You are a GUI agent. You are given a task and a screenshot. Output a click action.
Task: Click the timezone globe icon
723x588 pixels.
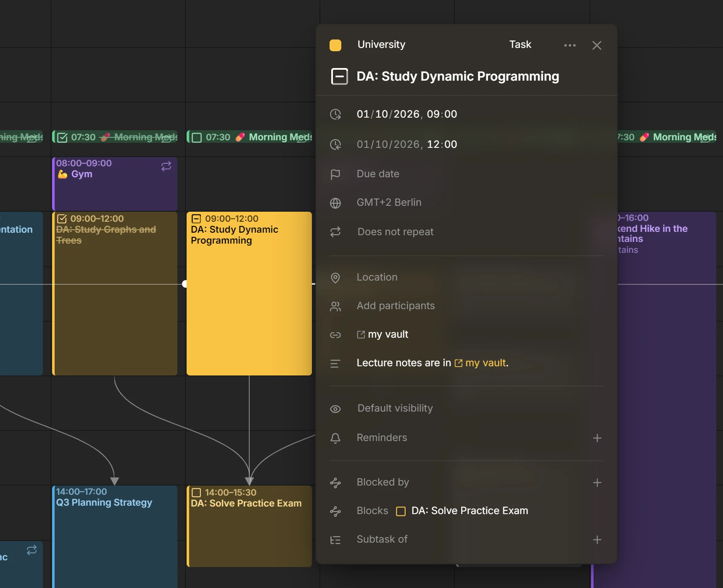[x=335, y=203]
